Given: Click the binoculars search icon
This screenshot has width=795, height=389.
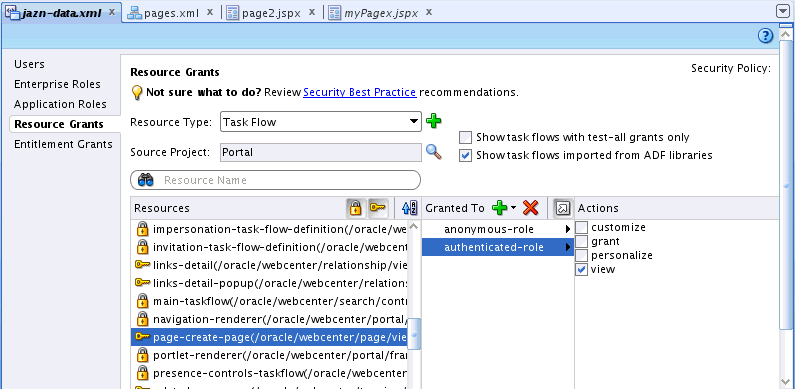Looking at the screenshot, I should coord(146,180).
